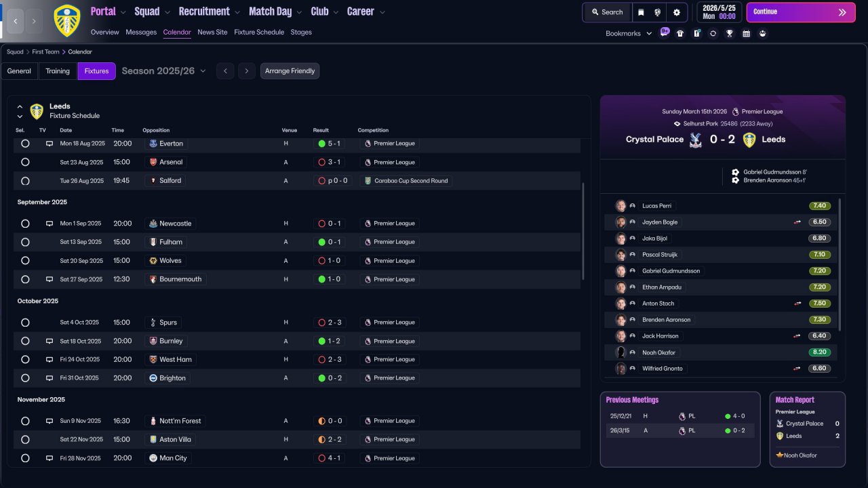The height and width of the screenshot is (488, 868).
Task: Click Leeds crest in match score panel
Action: click(749, 140)
